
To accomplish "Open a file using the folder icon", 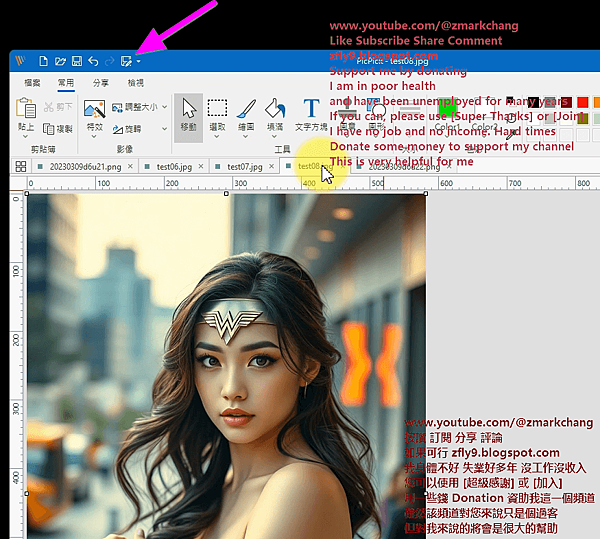I will (x=60, y=61).
